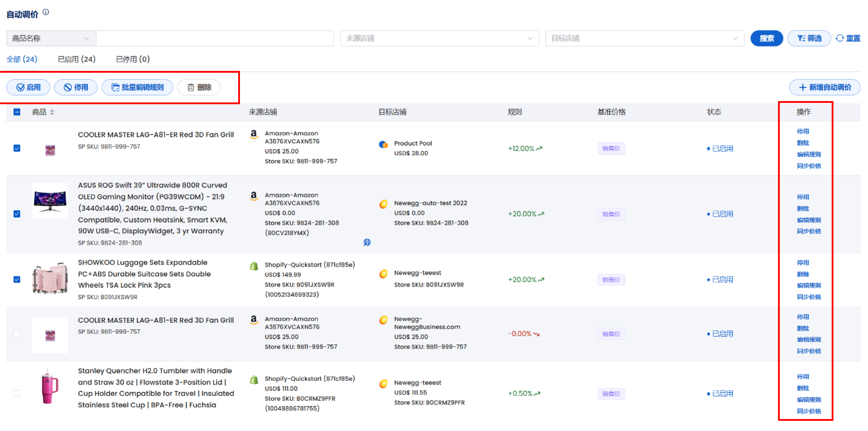Click Shopify logo in the SHOWKOO Luggage row
This screenshot has height=431, width=868.
254,266
